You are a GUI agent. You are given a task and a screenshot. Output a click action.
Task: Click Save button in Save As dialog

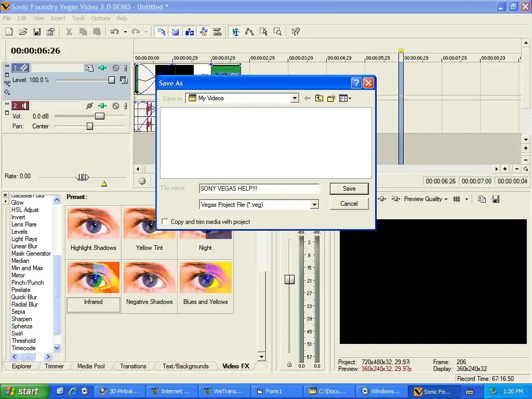(x=349, y=189)
